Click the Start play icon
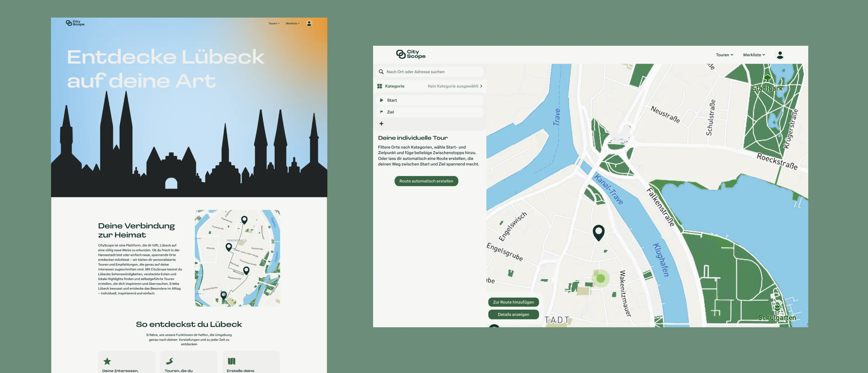 (382, 100)
